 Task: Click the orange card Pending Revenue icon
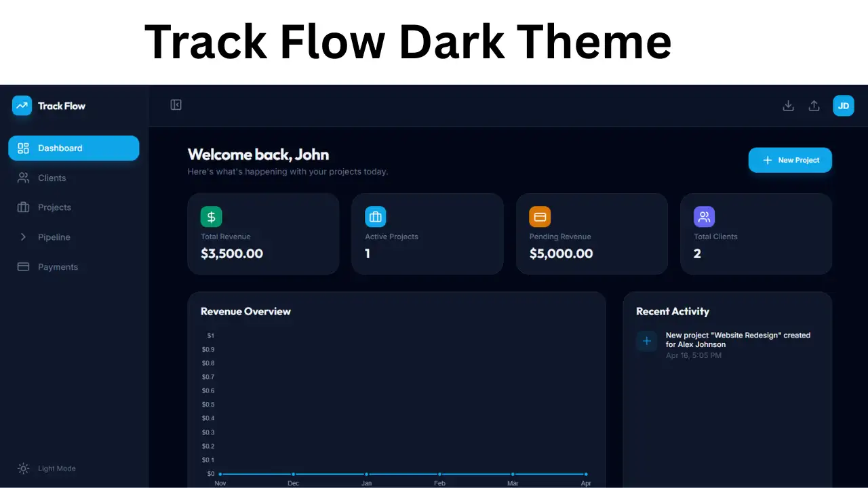[x=540, y=217]
